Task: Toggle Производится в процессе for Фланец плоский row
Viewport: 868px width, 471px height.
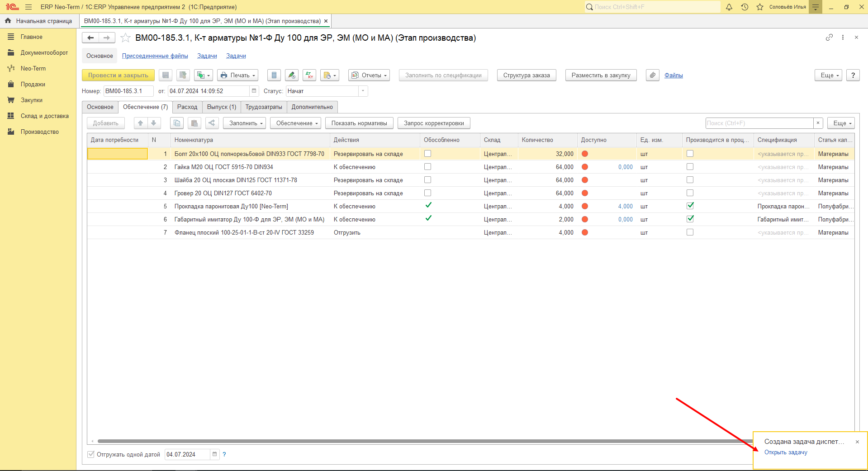Action: pyautogui.click(x=690, y=232)
